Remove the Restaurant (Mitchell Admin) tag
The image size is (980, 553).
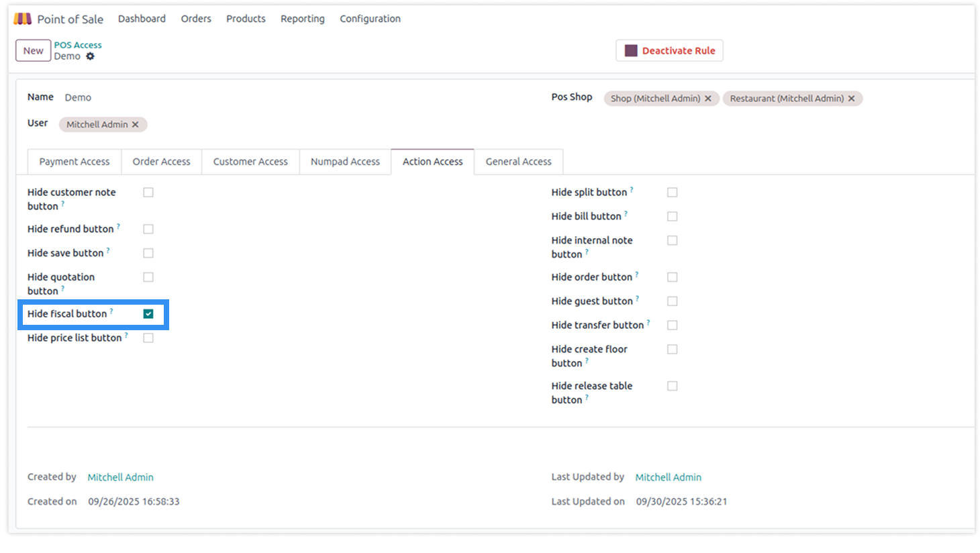(x=851, y=99)
